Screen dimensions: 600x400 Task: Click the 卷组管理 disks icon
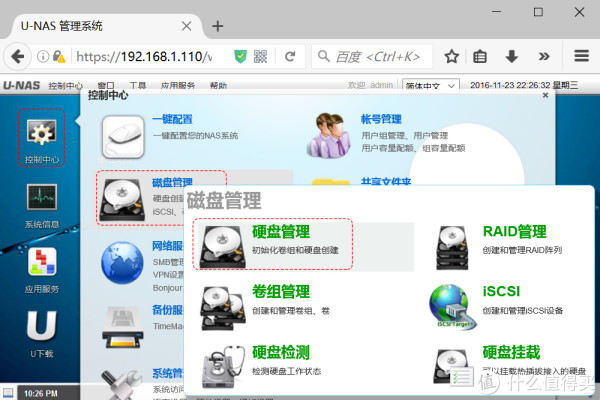223,308
